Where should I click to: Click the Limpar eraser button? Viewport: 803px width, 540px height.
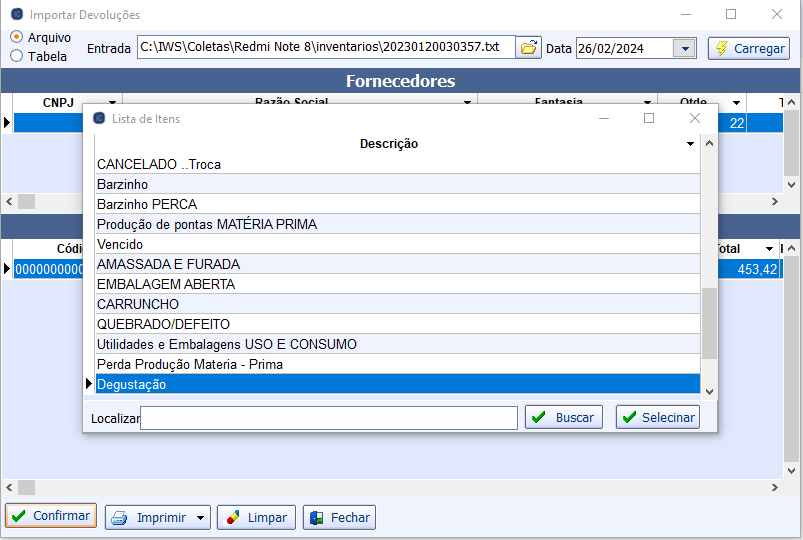(x=256, y=517)
